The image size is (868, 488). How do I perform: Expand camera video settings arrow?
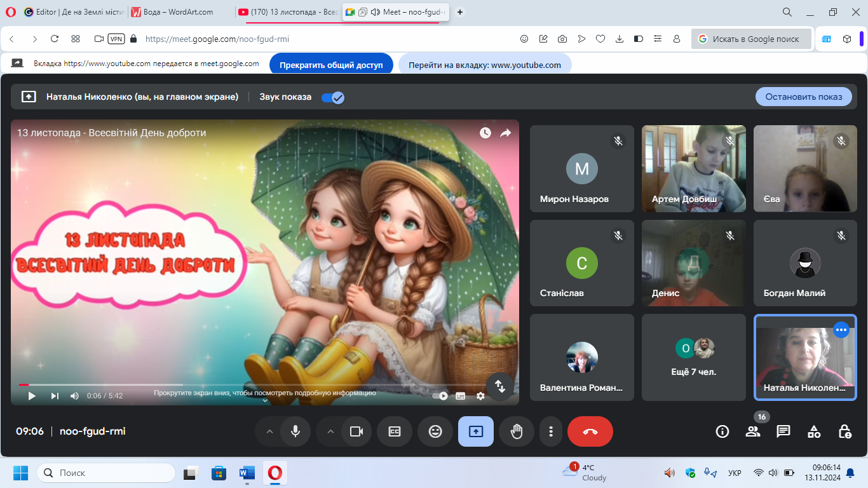point(330,431)
